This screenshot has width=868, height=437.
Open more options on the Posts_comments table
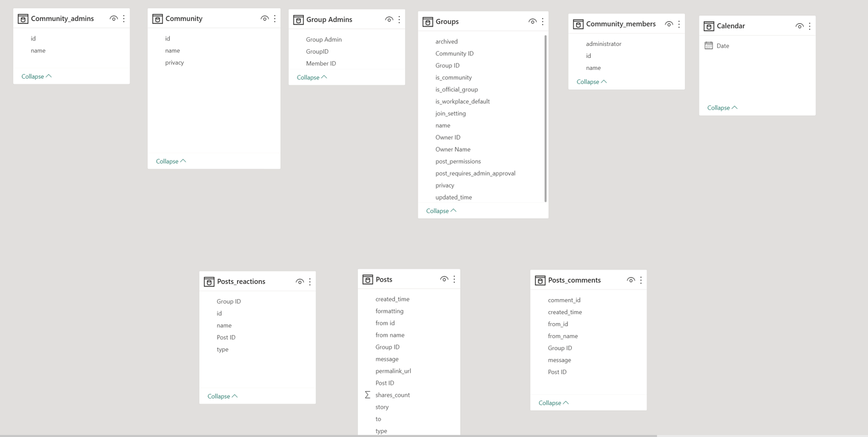(x=640, y=280)
